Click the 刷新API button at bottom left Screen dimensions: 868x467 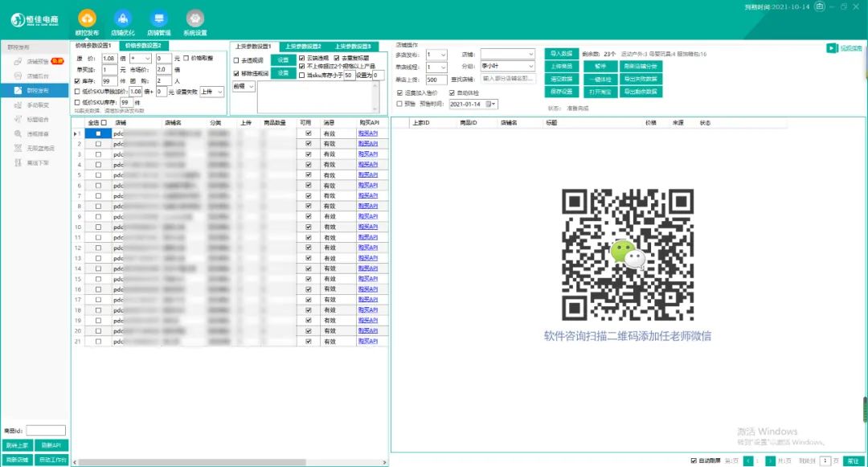(x=51, y=445)
